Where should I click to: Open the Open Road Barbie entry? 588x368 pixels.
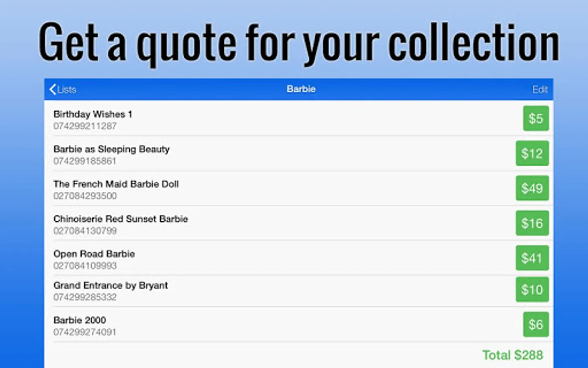click(94, 254)
